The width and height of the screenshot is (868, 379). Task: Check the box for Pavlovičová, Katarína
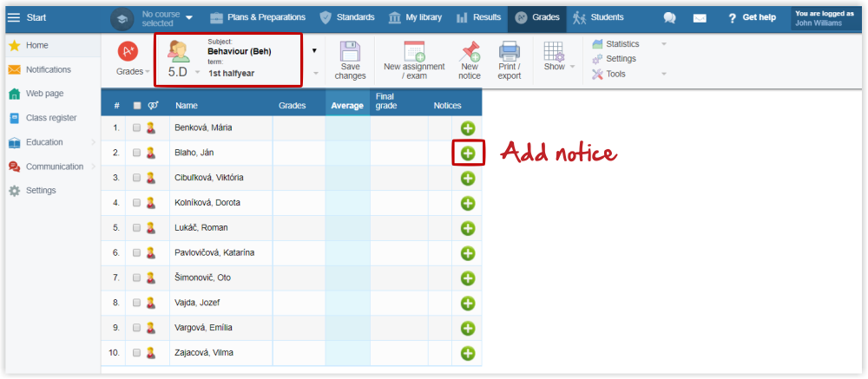(137, 252)
